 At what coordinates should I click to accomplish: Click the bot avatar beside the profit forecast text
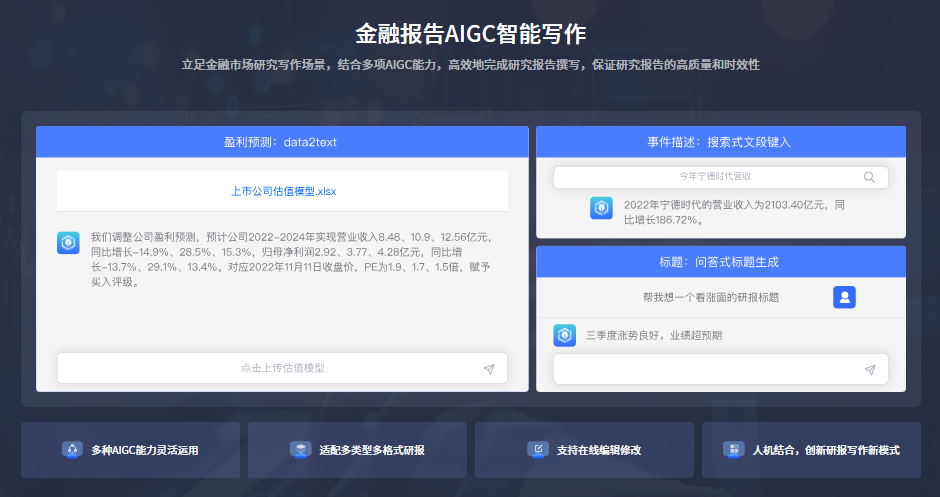(x=68, y=243)
